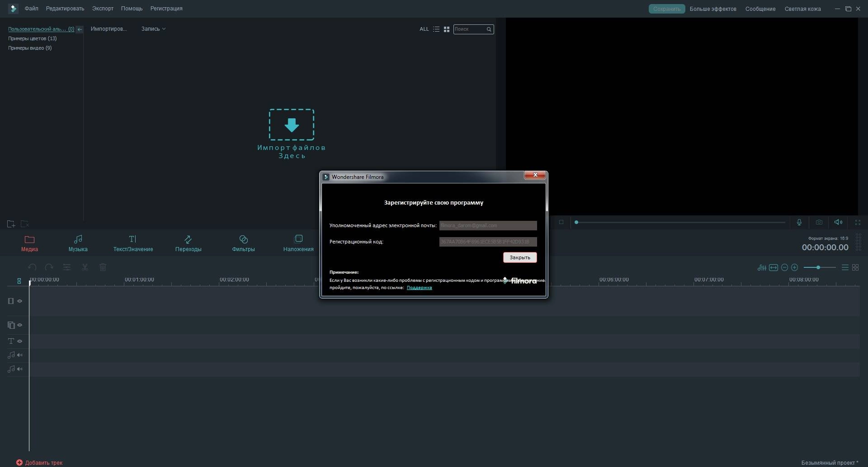Click the camera snapshot icon

pyautogui.click(x=819, y=222)
